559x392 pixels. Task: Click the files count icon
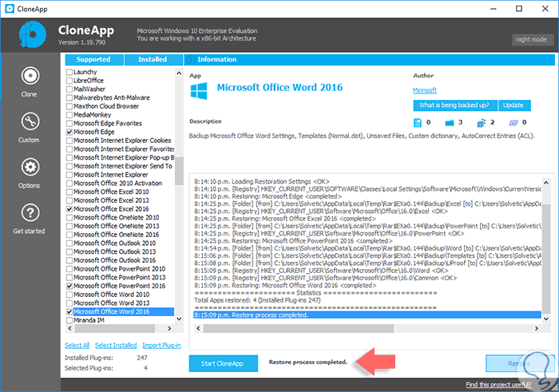pos(417,123)
